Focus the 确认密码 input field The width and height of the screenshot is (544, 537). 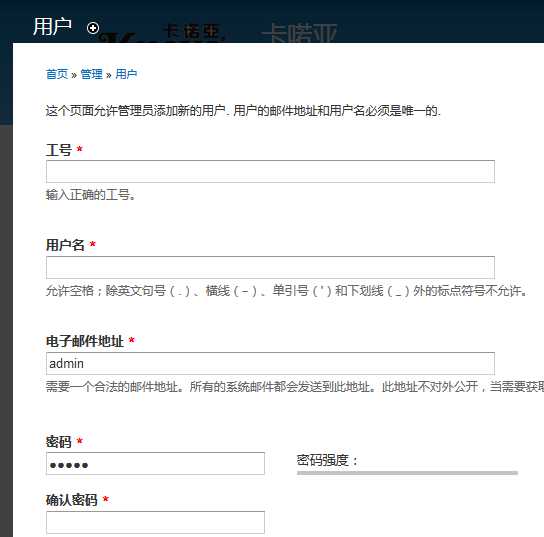(155, 522)
